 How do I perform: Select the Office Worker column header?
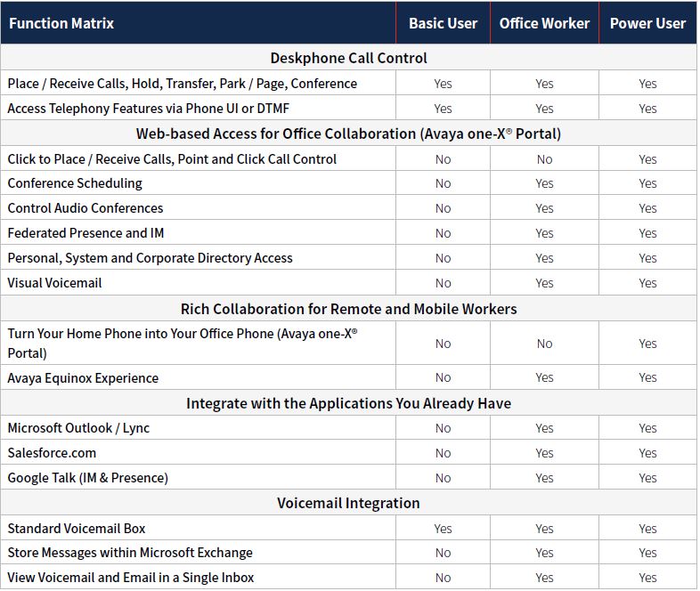click(544, 23)
